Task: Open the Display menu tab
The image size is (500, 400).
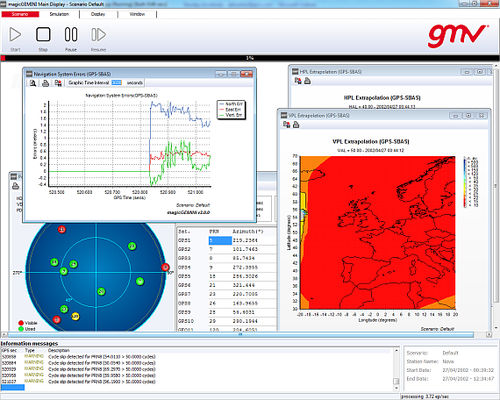Action: tap(98, 14)
